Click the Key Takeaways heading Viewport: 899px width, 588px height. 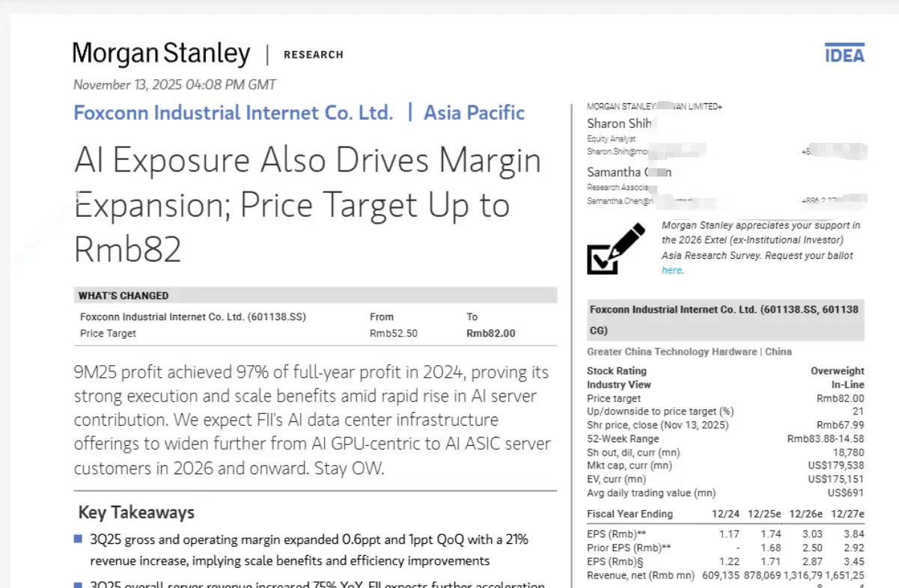click(x=136, y=512)
